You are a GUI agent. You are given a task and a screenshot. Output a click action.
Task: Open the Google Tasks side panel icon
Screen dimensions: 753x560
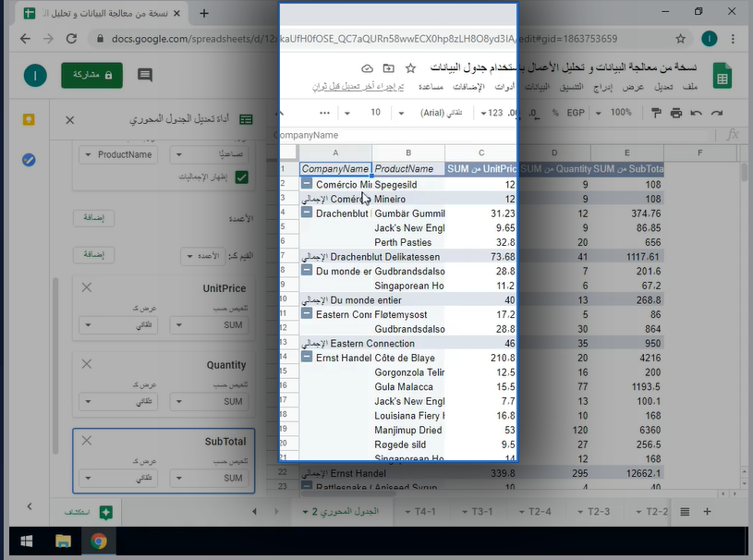click(29, 160)
